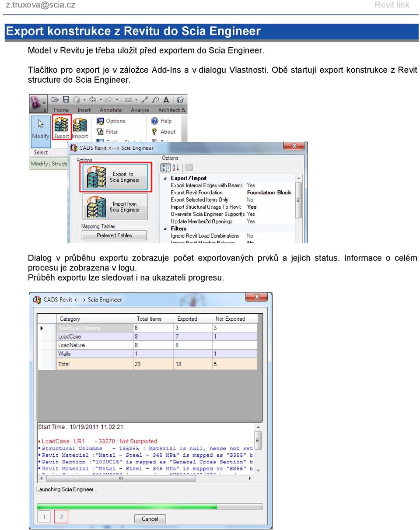
Task: Click the Total Items column header
Action: [153, 319]
